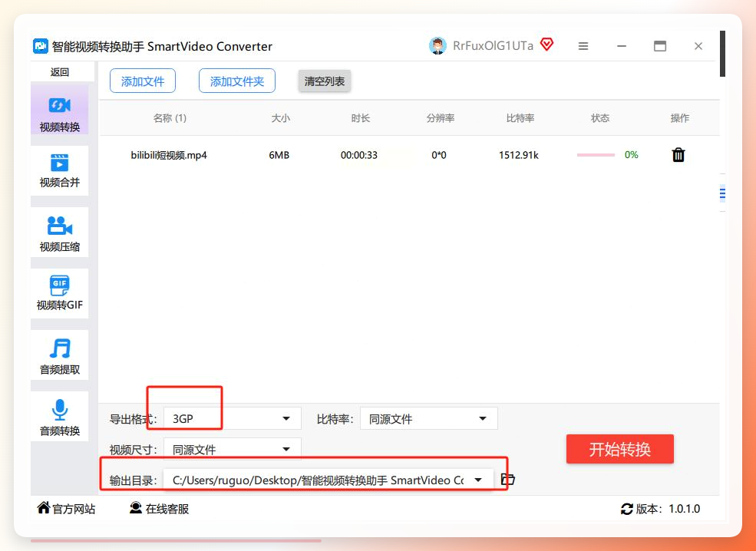The width and height of the screenshot is (756, 551).
Task: Click the 名称 (1) column header
Action: [x=170, y=118]
